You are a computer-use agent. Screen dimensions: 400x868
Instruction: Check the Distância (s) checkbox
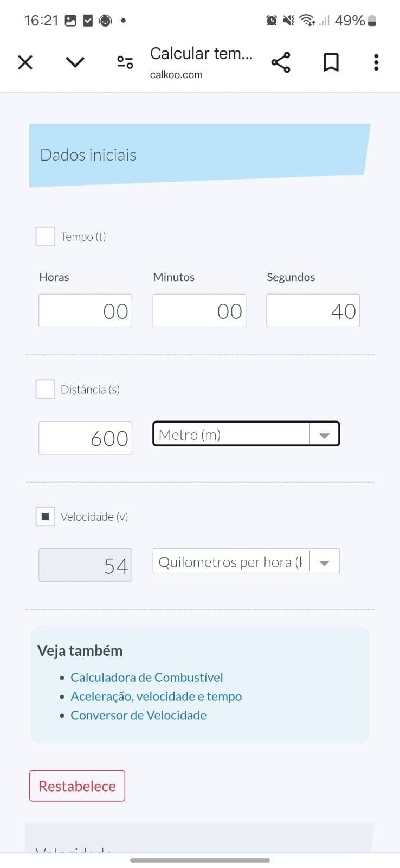coord(46,390)
